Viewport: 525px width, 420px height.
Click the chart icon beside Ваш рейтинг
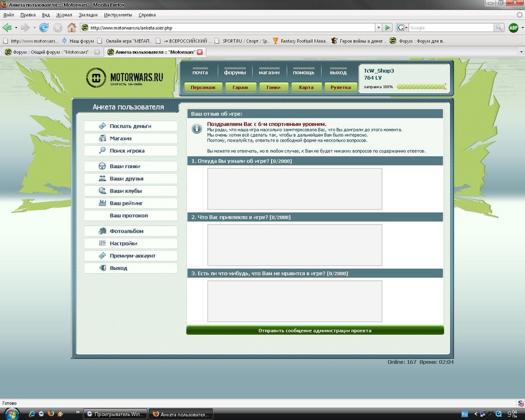click(102, 203)
